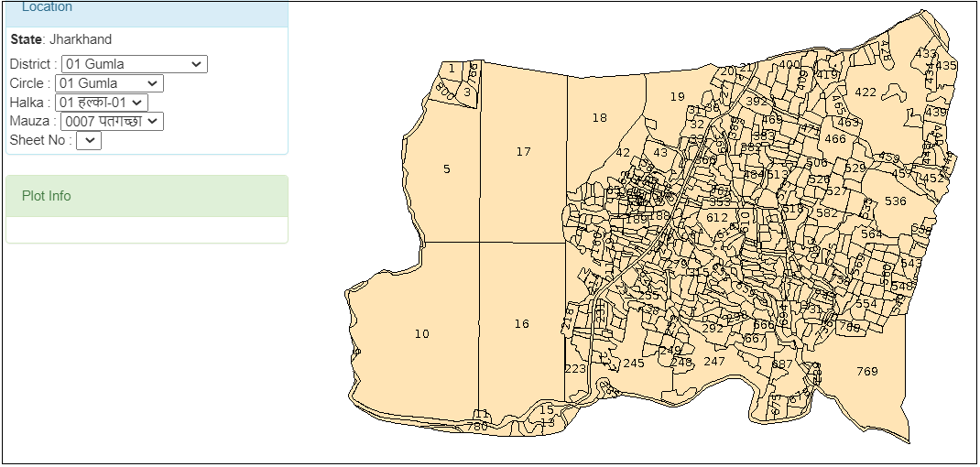This screenshot has height=467, width=980.
Task: Pick plot 422 on the map
Action: 866,92
